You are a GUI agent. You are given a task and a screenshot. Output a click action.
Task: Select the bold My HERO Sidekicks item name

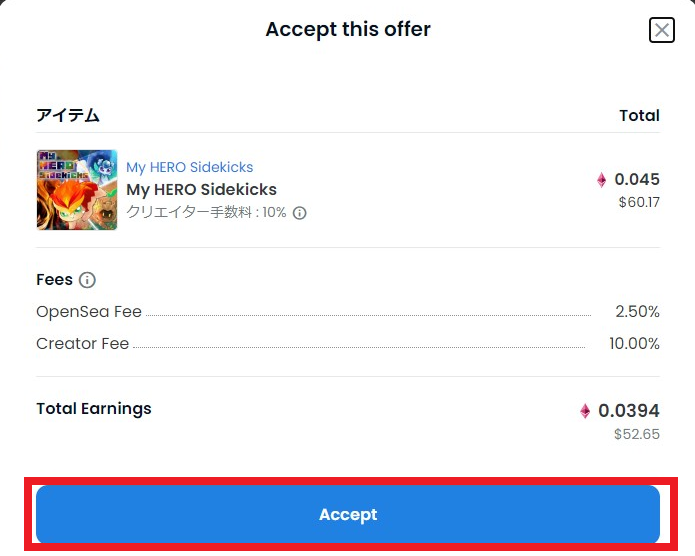tap(202, 190)
